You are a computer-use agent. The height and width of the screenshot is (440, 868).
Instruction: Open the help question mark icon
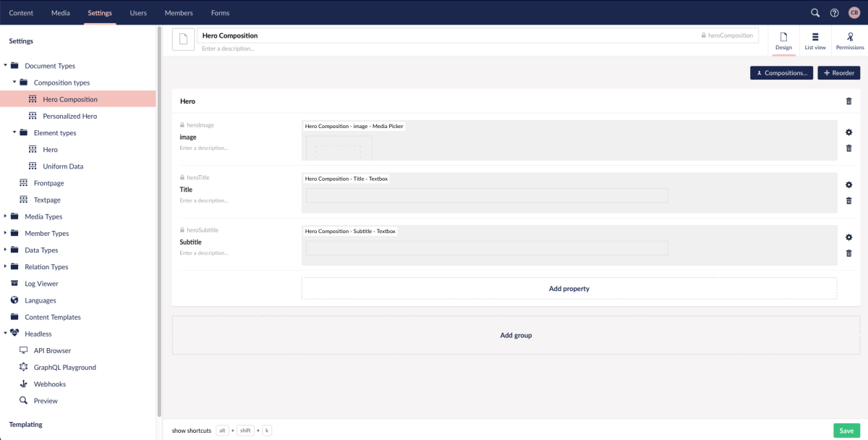point(834,13)
